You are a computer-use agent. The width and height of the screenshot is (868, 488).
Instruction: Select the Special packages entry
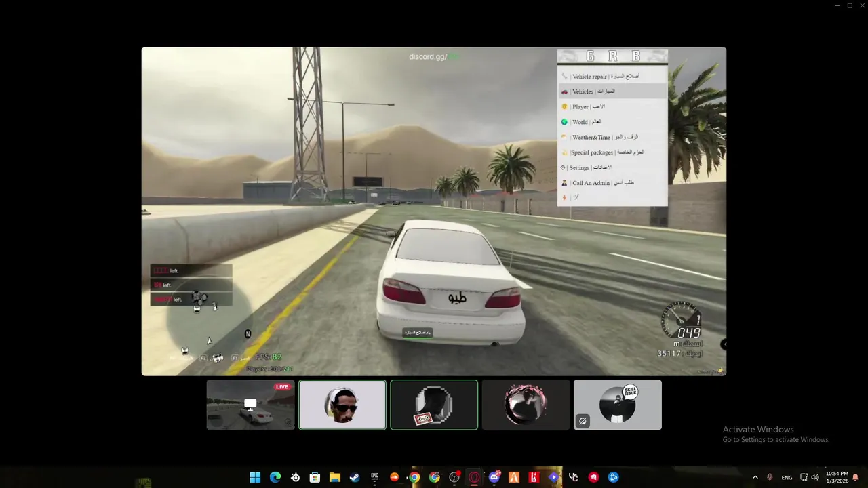click(x=612, y=152)
